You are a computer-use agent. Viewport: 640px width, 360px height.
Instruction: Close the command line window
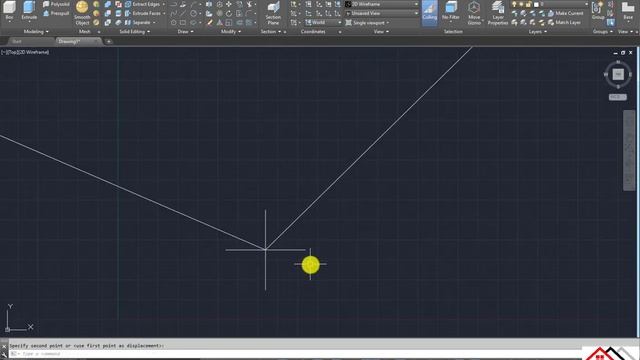pyautogui.click(x=4, y=347)
